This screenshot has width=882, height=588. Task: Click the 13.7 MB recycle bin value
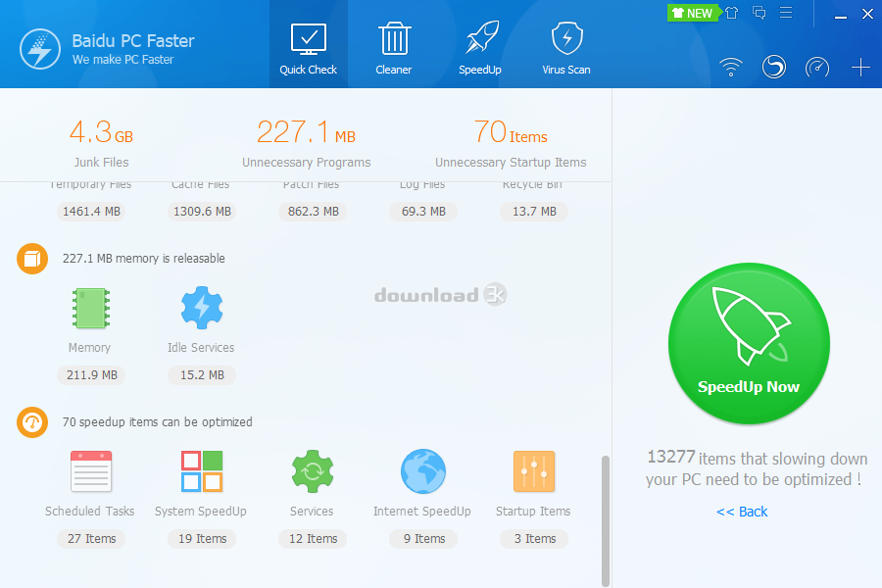[x=534, y=212]
